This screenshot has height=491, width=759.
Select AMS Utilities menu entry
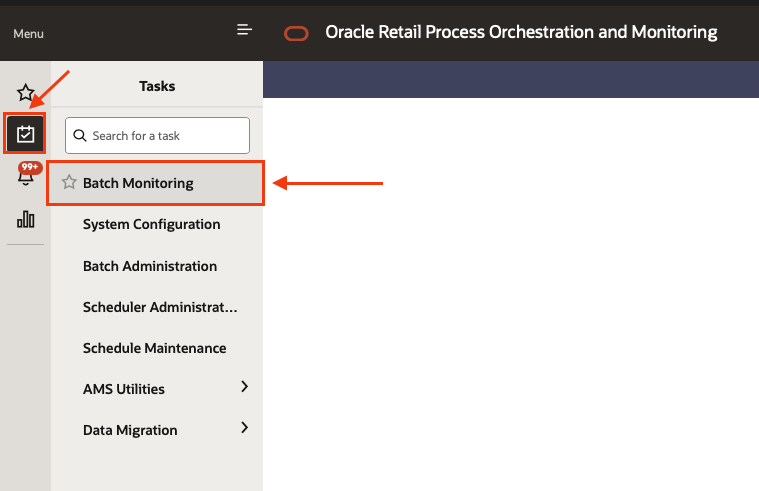tap(124, 389)
